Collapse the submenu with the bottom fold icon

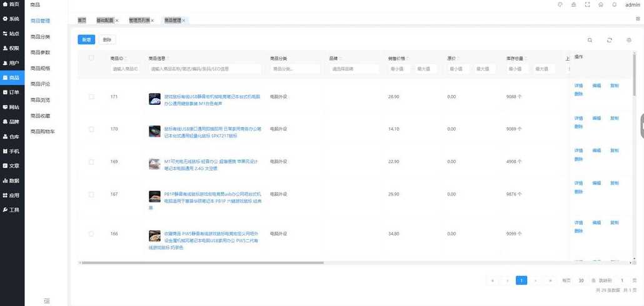click(46, 301)
